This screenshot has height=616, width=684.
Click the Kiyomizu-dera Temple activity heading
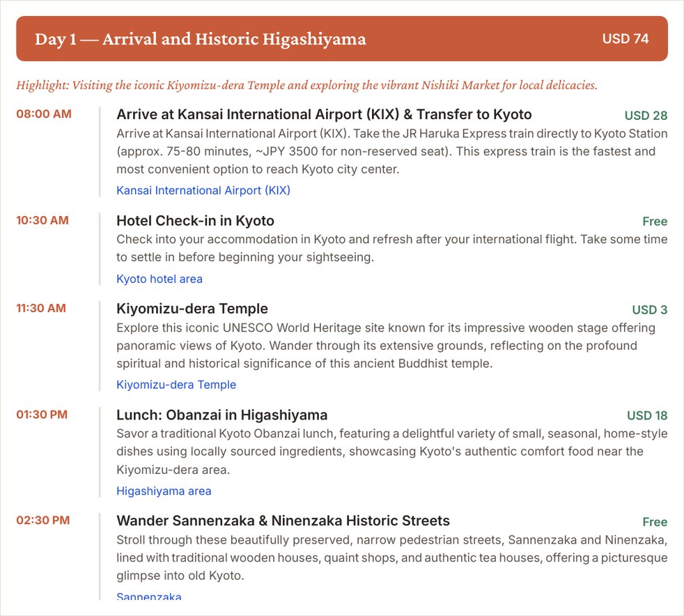click(x=192, y=309)
